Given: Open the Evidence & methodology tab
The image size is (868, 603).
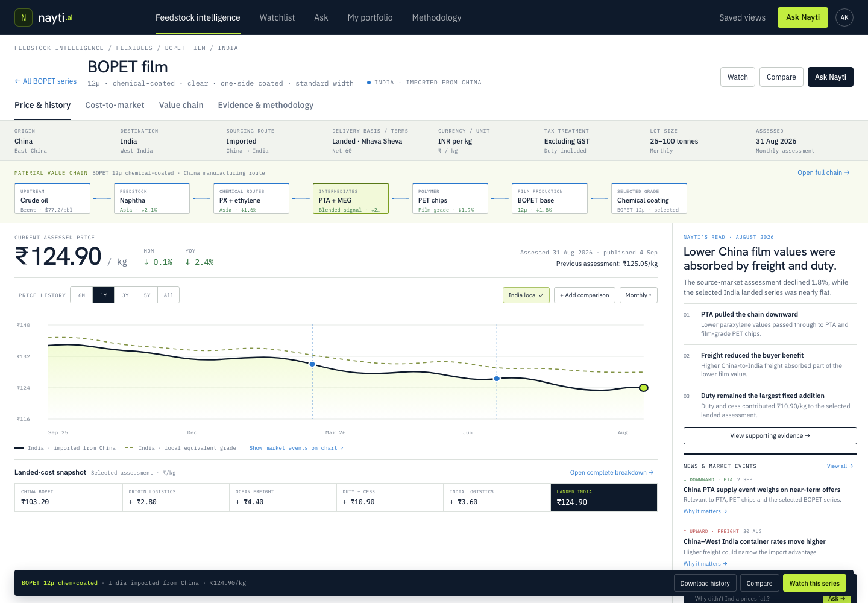Looking at the screenshot, I should click(266, 105).
